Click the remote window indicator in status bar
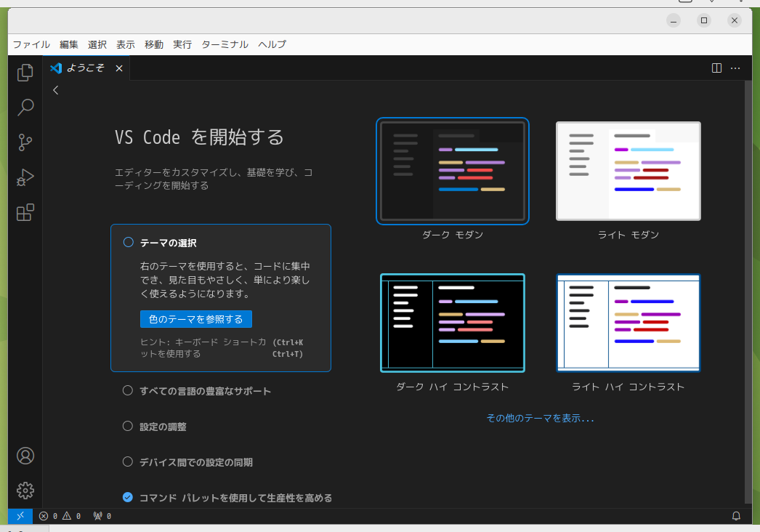 pos(20,516)
